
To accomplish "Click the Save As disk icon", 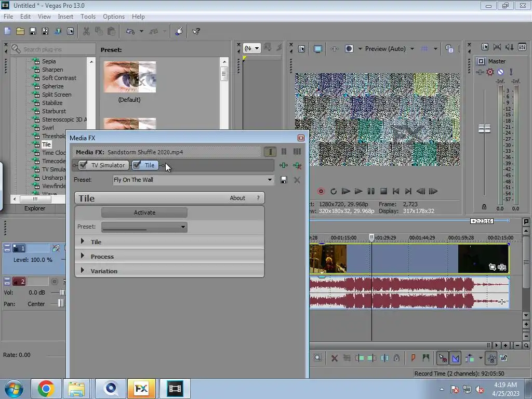I will click(x=45, y=31).
